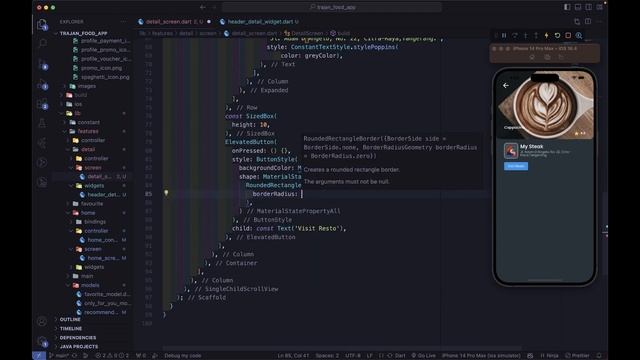This screenshot has width=640, height=360.
Task: Toggle Primary Side Bar layout icon
Action: tap(567, 7)
